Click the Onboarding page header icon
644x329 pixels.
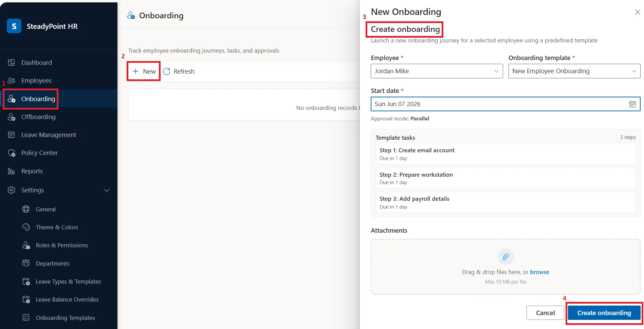tap(131, 16)
